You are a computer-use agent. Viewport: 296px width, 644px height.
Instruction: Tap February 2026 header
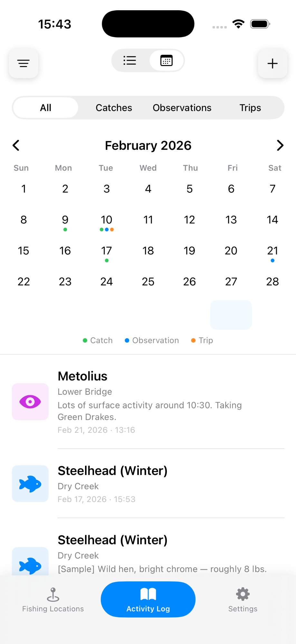click(148, 145)
